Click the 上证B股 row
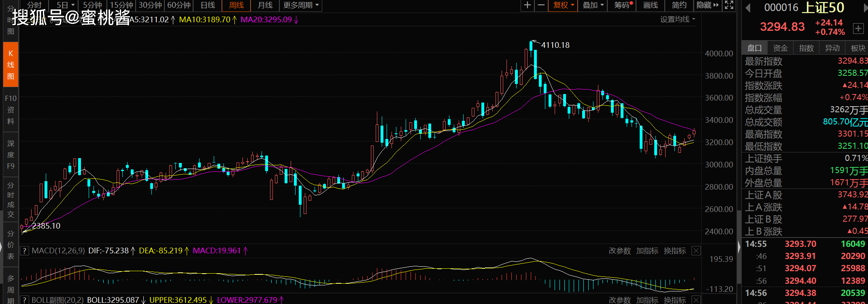The height and width of the screenshot is (304, 868). 806,219
